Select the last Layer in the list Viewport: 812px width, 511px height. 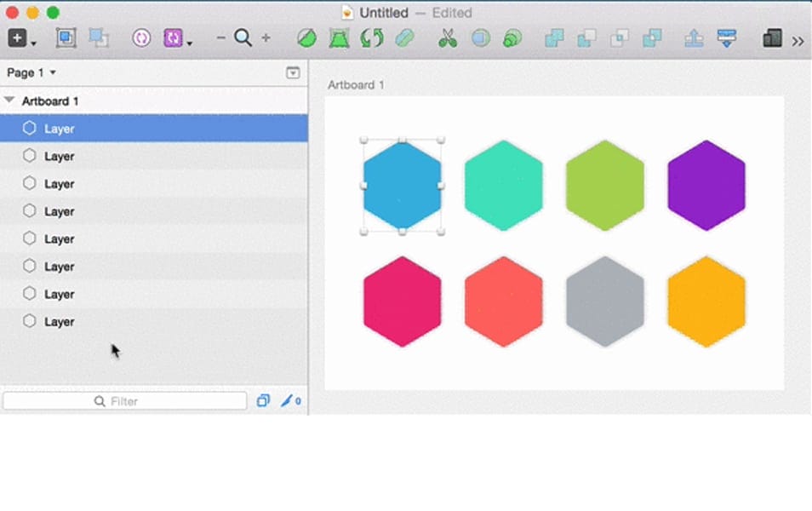[x=60, y=322]
